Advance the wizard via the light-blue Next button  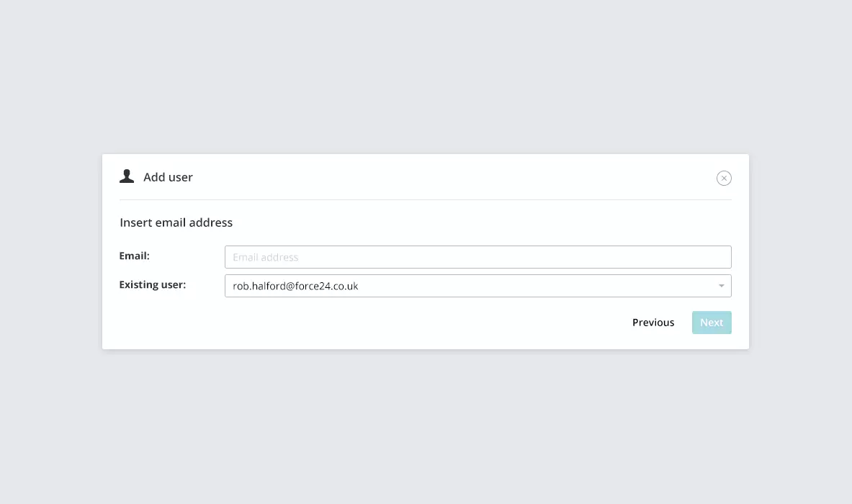pos(712,323)
